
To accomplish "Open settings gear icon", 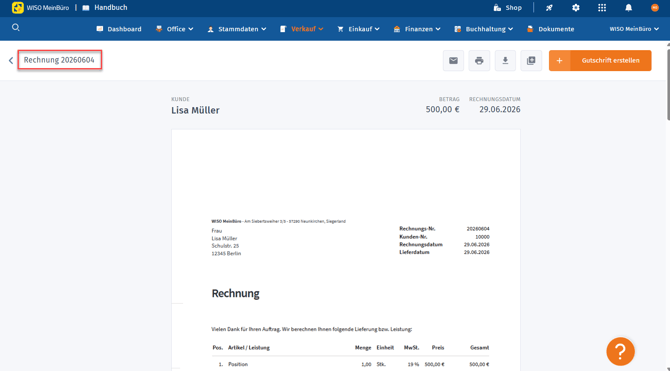I will point(576,8).
